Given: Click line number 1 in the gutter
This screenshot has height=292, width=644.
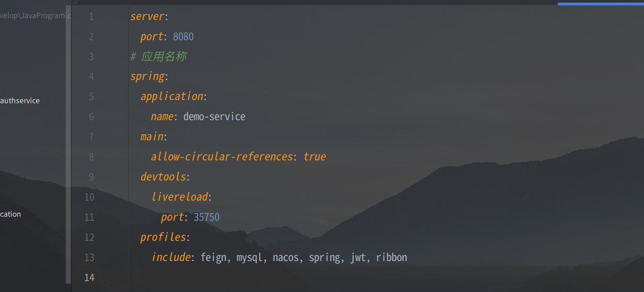Looking at the screenshot, I should pyautogui.click(x=91, y=17).
